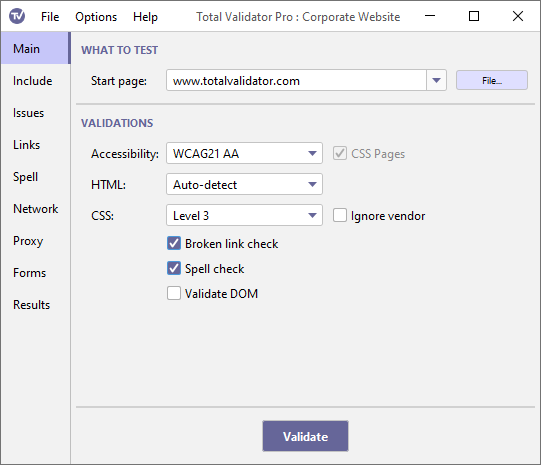
Task: Click into the Start page URL field
Action: coord(296,80)
